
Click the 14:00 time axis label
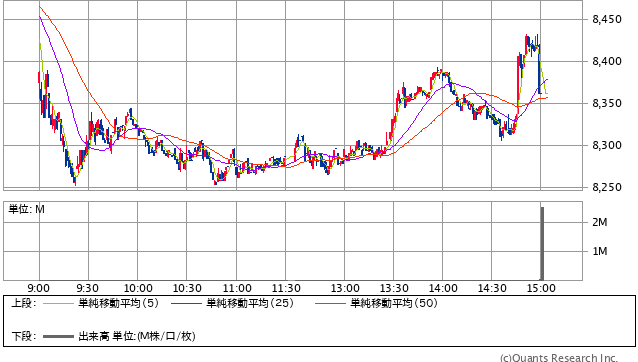[443, 288]
